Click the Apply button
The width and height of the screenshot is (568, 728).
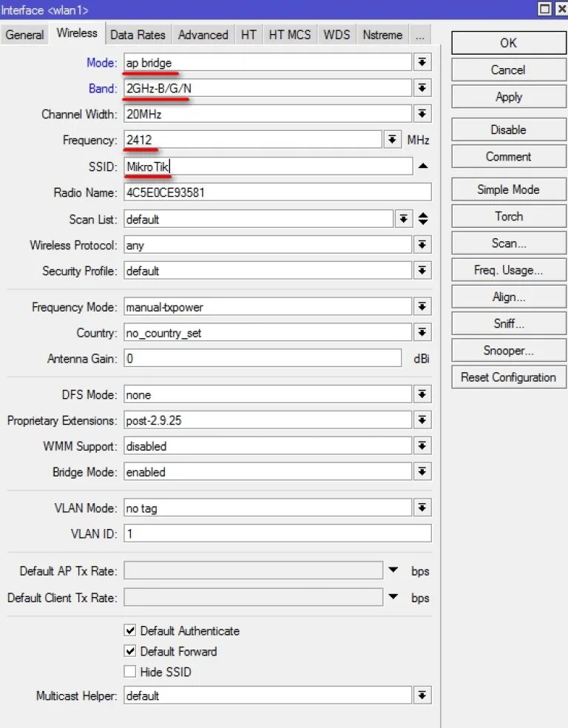pos(508,97)
